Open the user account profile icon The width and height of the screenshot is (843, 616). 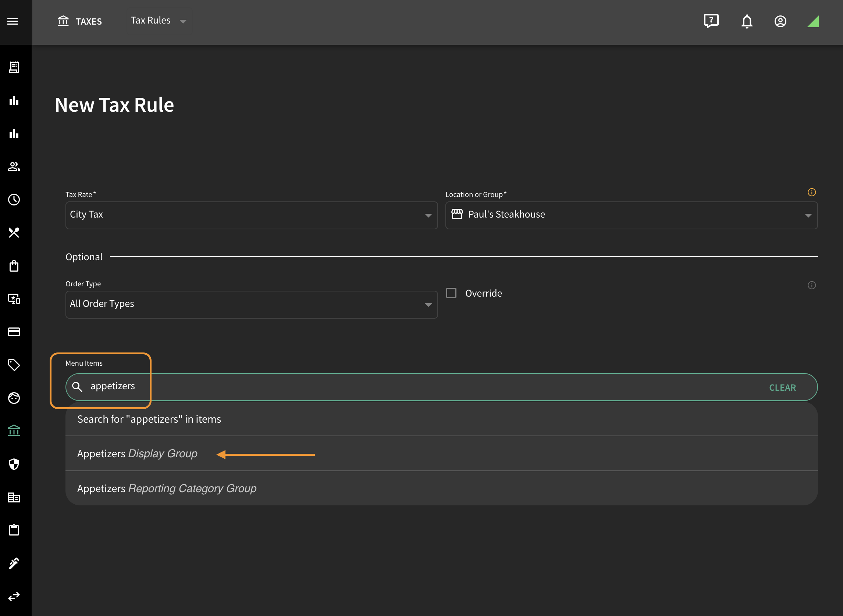tap(780, 21)
